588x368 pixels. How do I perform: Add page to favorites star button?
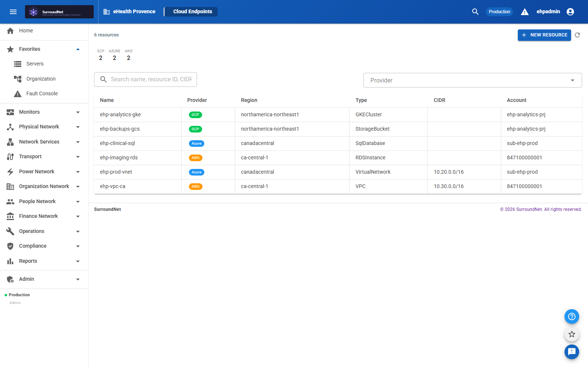[572, 334]
